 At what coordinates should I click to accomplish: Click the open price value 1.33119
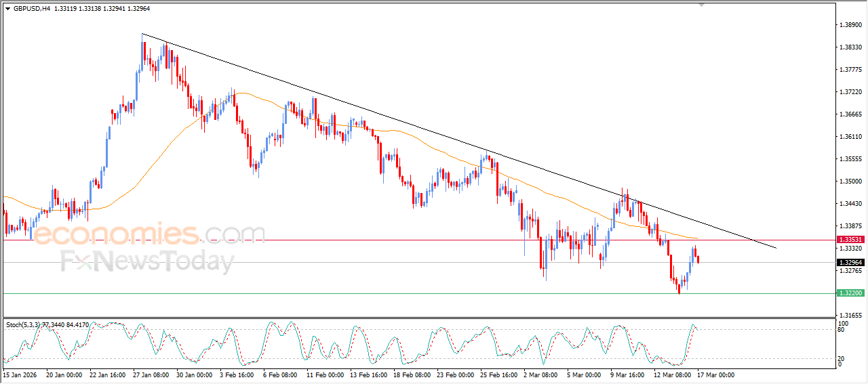(x=65, y=9)
